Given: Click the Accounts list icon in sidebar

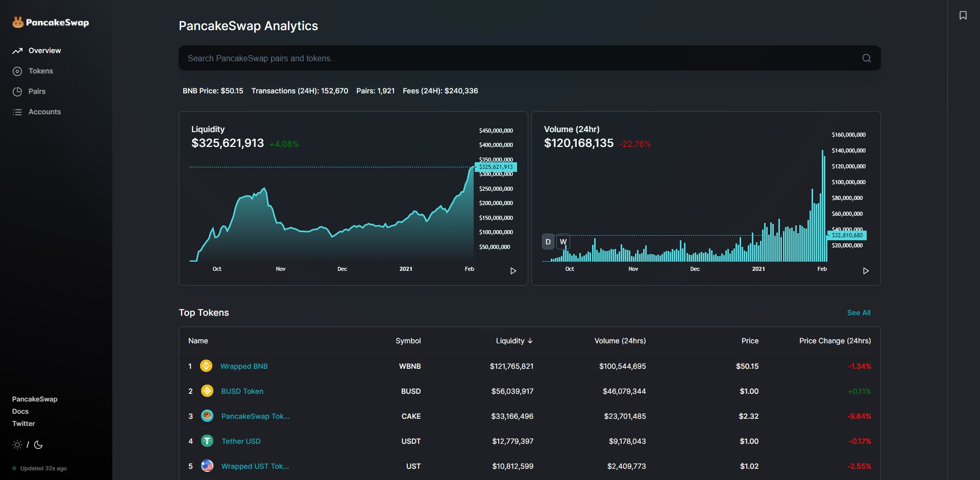Looking at the screenshot, I should tap(17, 112).
